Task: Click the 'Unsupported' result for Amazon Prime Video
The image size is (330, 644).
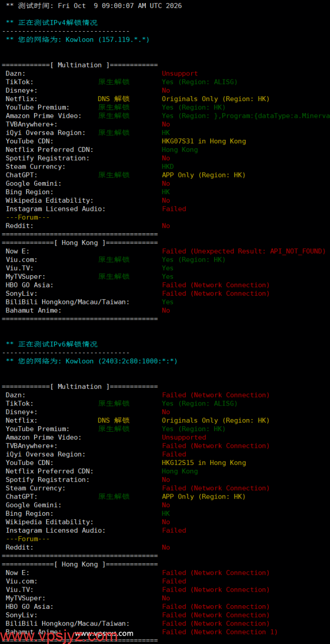Action: [x=184, y=437]
